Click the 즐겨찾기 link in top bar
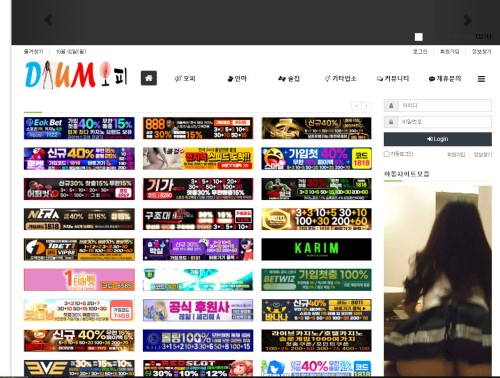 click(33, 51)
